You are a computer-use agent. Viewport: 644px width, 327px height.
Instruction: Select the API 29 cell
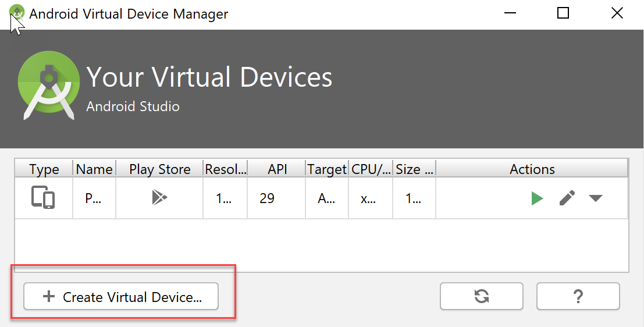[x=276, y=198]
